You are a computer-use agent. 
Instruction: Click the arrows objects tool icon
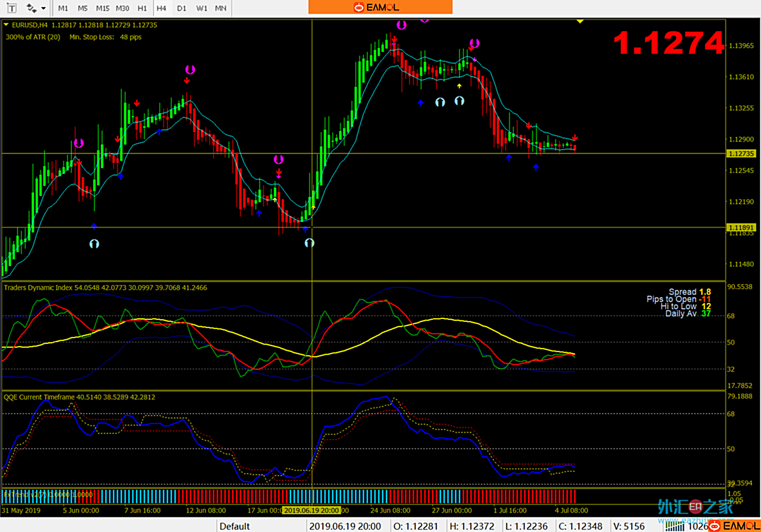(x=31, y=8)
